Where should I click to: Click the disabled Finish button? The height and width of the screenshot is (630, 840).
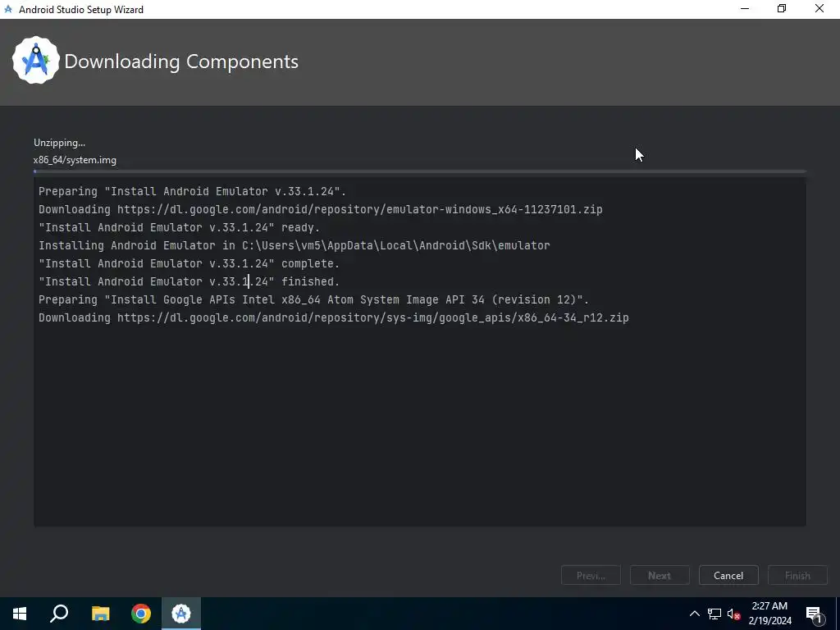click(x=797, y=575)
